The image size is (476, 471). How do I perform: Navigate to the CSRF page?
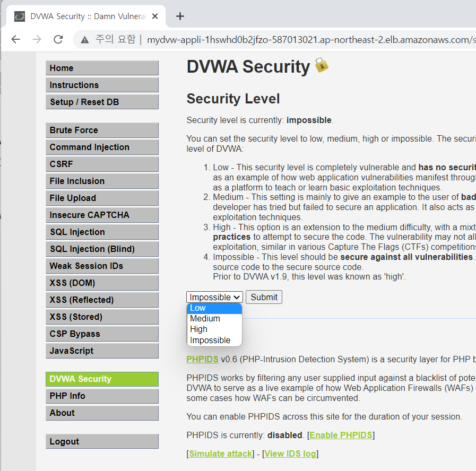pyautogui.click(x=102, y=164)
